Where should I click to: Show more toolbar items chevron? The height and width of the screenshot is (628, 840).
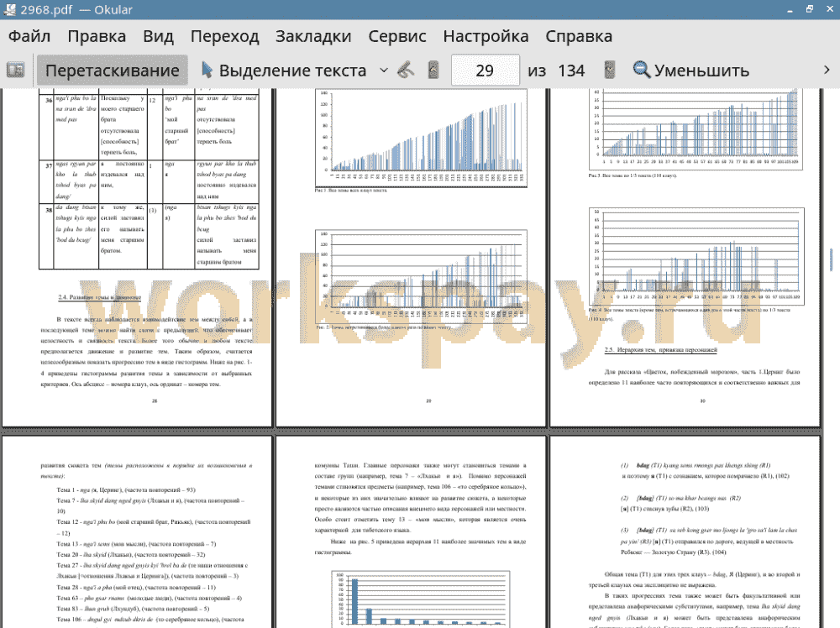point(827,71)
